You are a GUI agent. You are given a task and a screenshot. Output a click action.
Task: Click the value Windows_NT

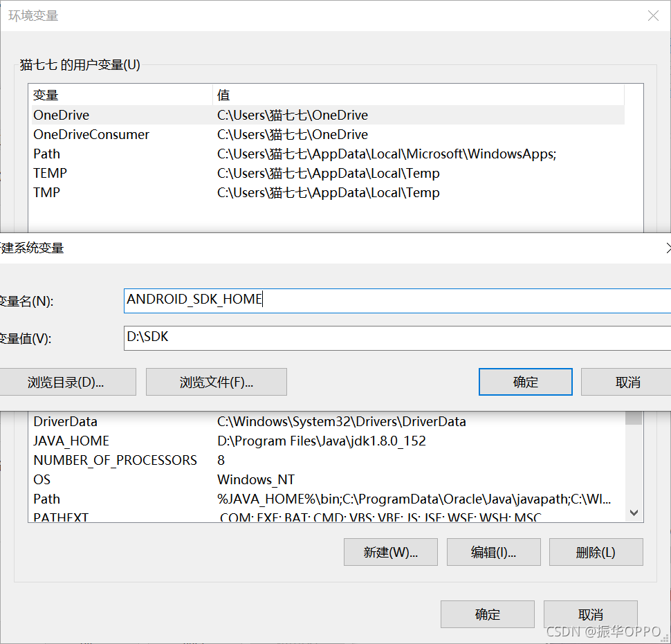pos(256,479)
